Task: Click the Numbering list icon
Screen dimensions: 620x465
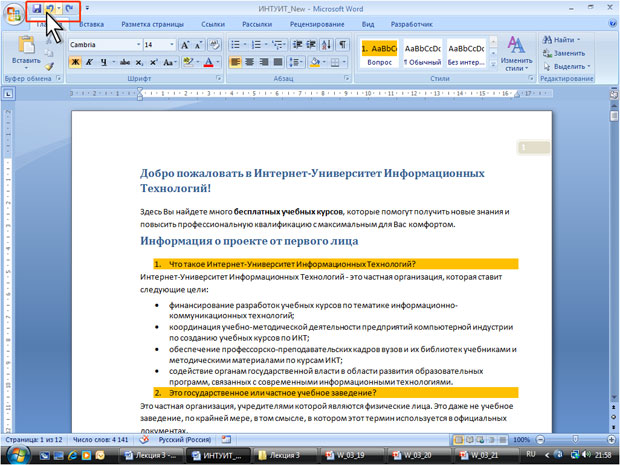Action: click(256, 45)
